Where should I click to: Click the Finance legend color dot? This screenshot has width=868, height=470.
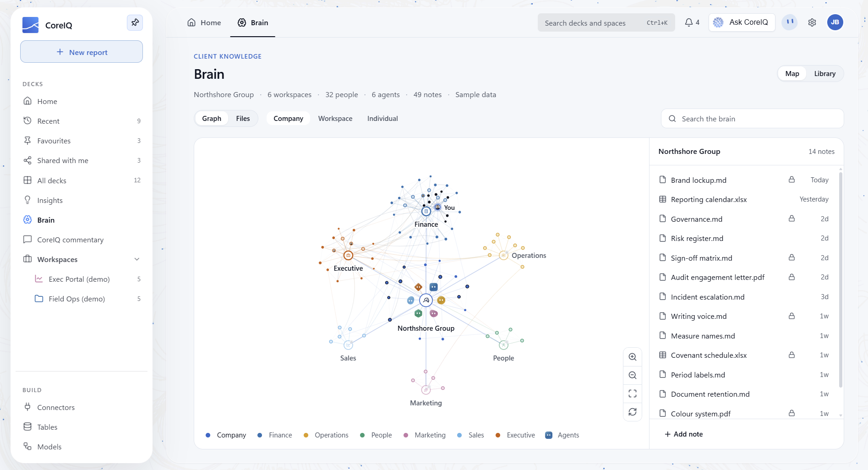pos(260,435)
